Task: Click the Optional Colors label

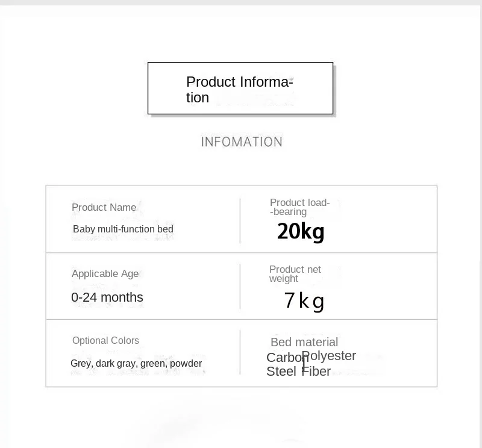Action: (105, 340)
